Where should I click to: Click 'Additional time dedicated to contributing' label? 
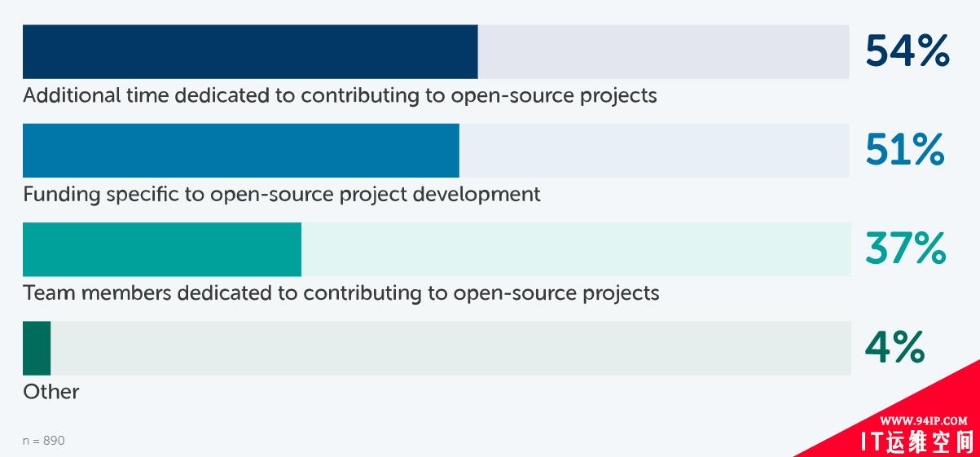pos(340,95)
